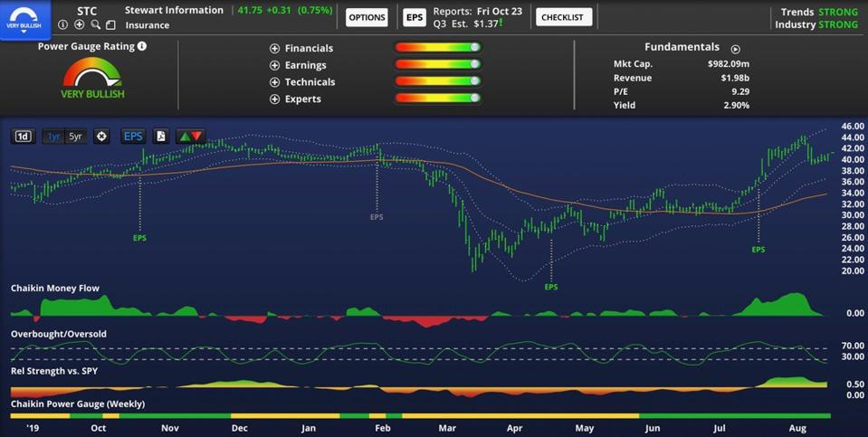Export chart with the PDF icon
Viewport: 868px width, 437px height.
[160, 136]
